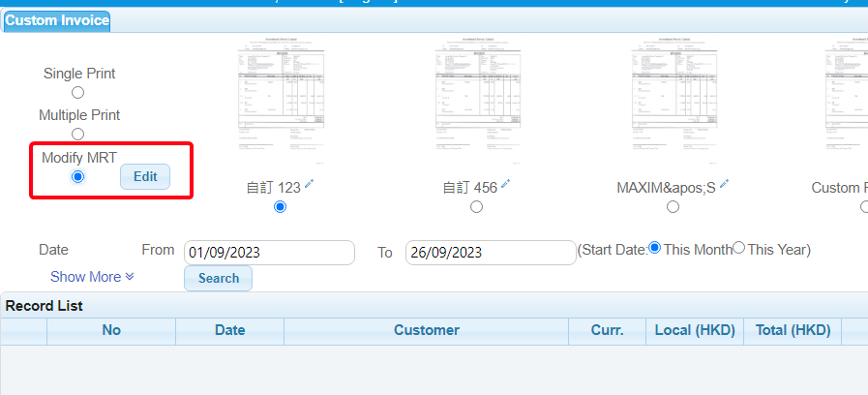
Task: Select the Single Print radio button
Action: click(78, 93)
